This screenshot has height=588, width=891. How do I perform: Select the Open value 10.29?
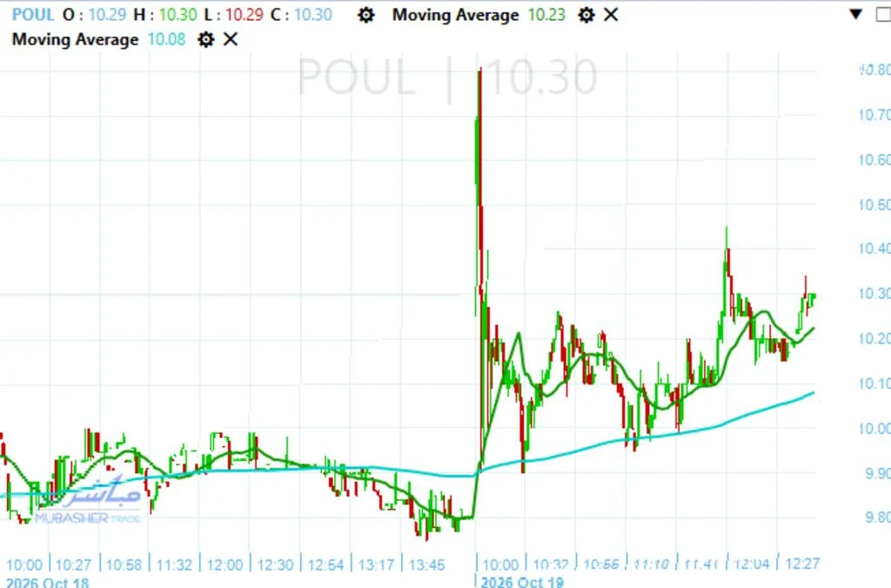click(x=107, y=15)
